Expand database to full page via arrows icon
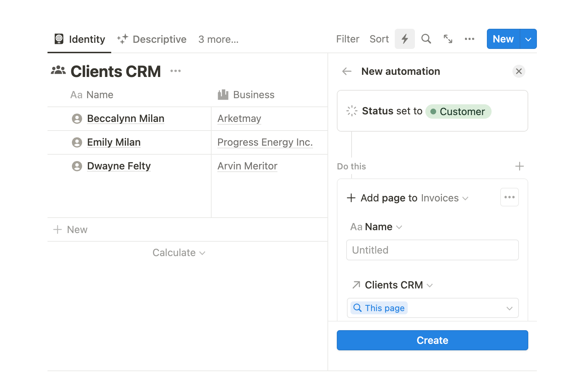This screenshot has height=387, width=588. click(448, 39)
